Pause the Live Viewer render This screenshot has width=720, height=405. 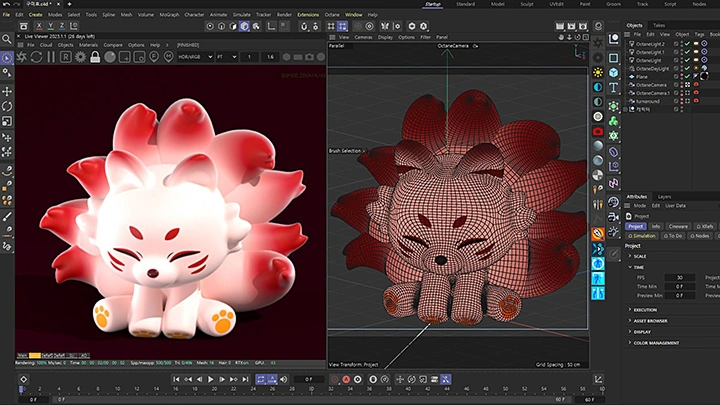click(51, 57)
